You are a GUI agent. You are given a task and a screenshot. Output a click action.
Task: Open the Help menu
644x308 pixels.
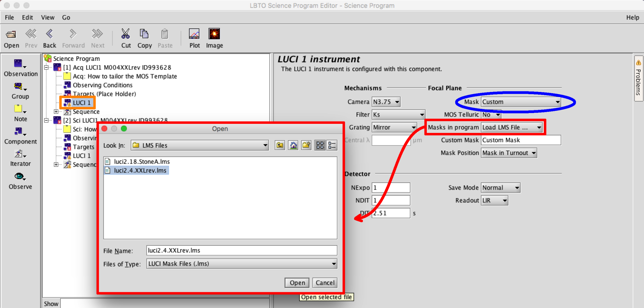click(632, 17)
